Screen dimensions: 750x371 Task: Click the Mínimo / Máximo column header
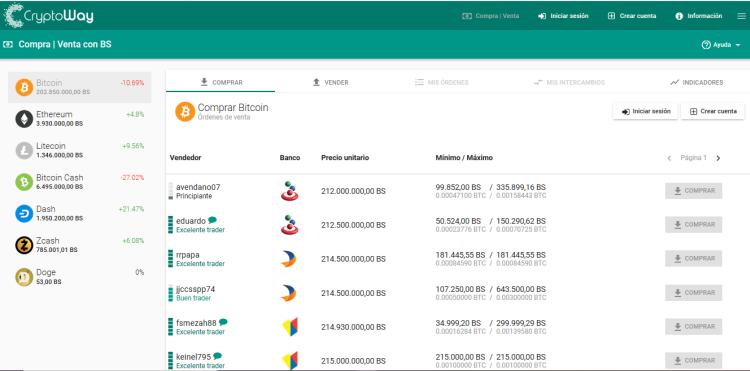click(464, 158)
